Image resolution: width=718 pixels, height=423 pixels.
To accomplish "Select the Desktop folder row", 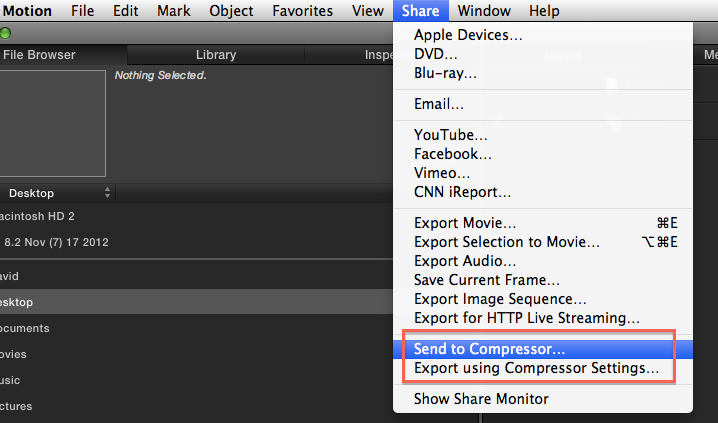I will [196, 302].
